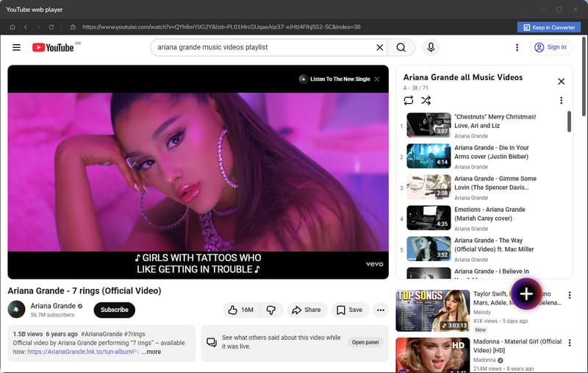This screenshot has width=588, height=373.
Task: Open options for Madonna Material Girl video
Action: tap(570, 343)
